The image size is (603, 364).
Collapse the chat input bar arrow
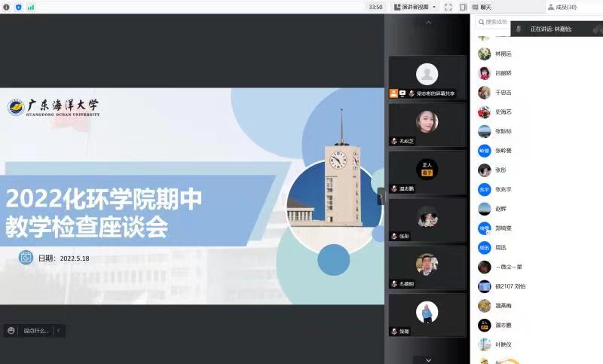[59, 330]
